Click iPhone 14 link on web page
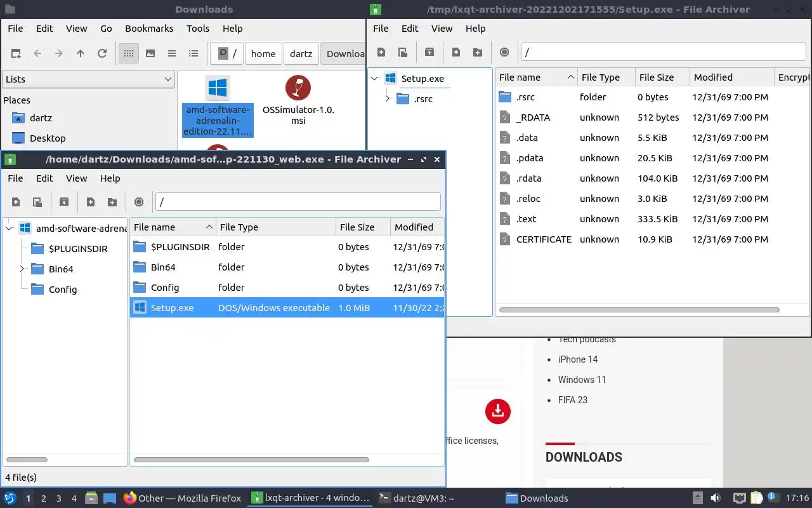 tap(578, 359)
